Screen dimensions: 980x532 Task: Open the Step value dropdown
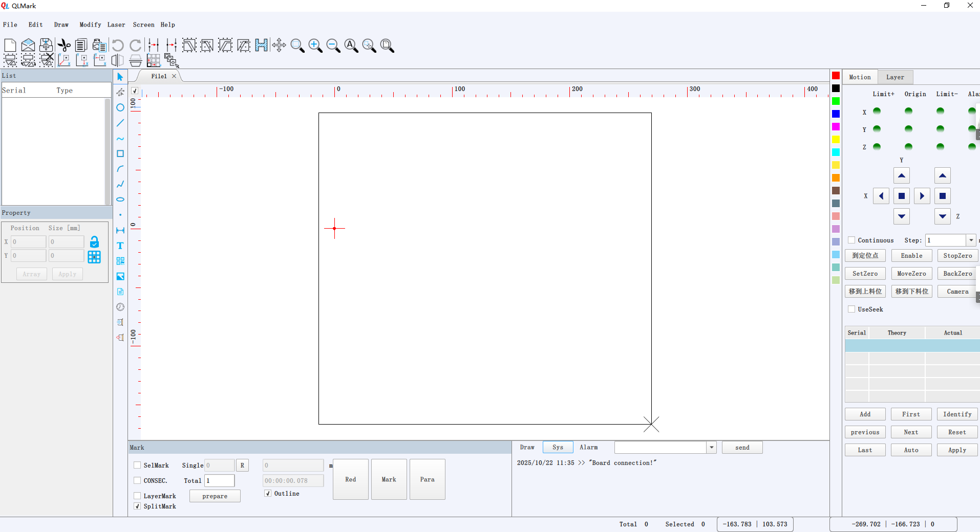(971, 240)
